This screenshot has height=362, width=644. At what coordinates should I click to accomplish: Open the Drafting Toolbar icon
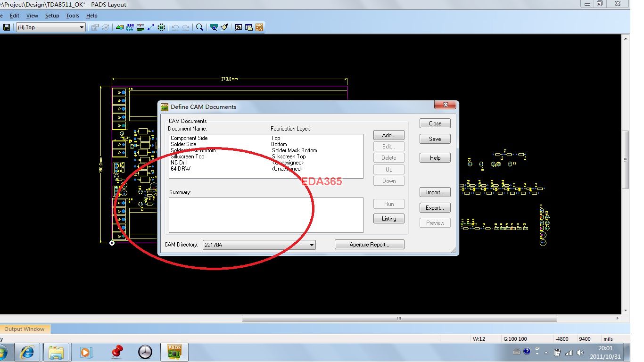coord(120,27)
